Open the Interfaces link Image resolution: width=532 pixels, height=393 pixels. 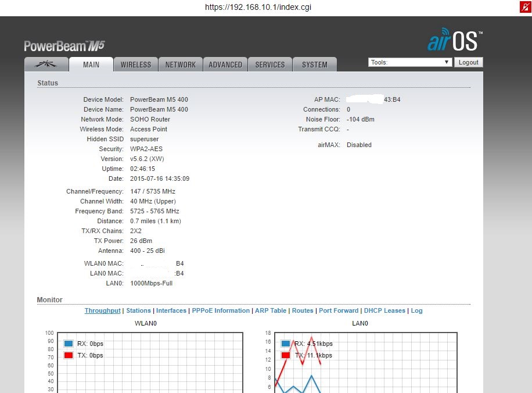pyautogui.click(x=171, y=310)
